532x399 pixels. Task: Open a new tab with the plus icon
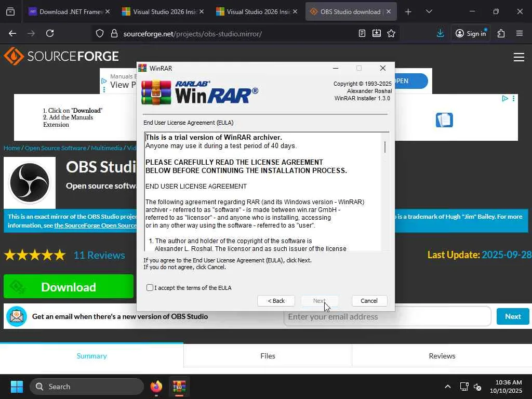(408, 12)
